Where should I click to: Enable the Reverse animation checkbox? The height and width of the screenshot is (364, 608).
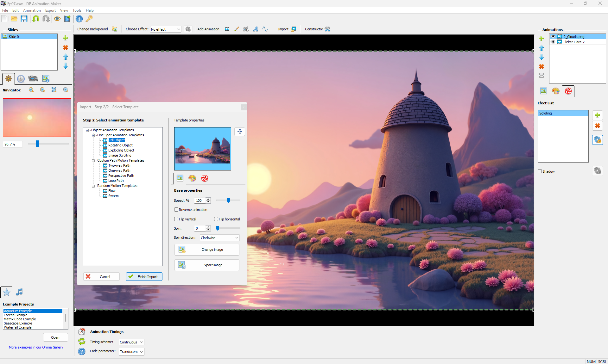[176, 210]
